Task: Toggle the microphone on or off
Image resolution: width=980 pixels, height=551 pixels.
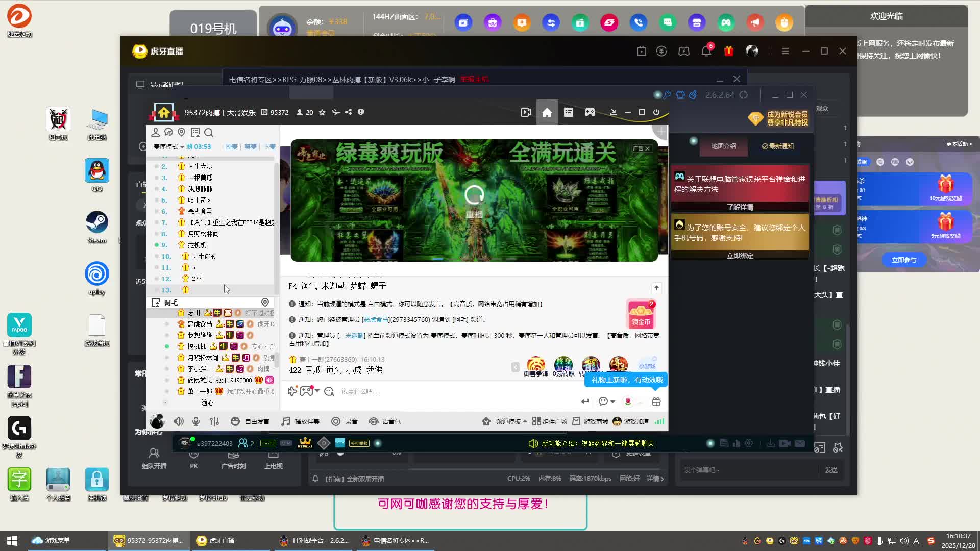Action: pyautogui.click(x=196, y=421)
